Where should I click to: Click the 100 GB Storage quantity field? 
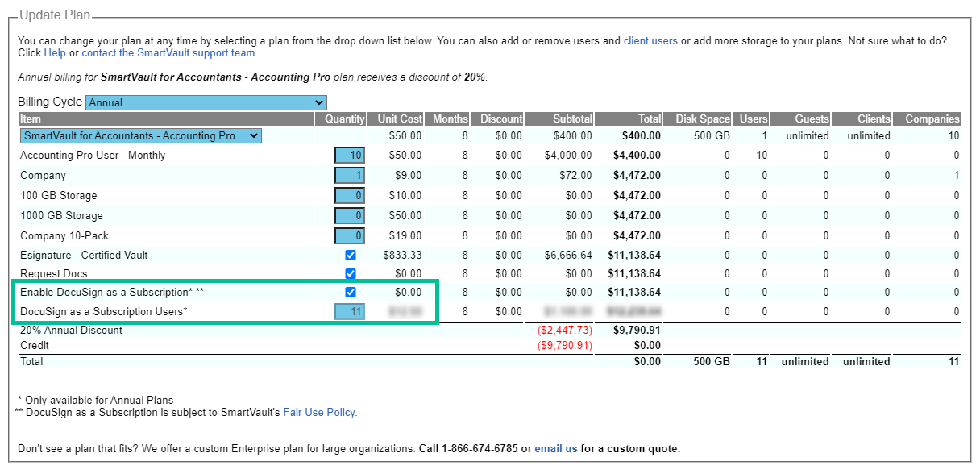click(x=350, y=195)
